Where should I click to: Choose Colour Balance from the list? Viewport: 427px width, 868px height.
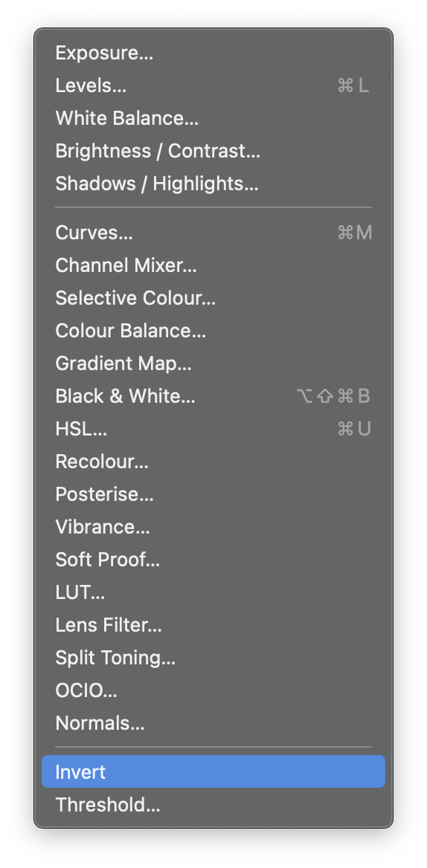[x=213, y=331]
